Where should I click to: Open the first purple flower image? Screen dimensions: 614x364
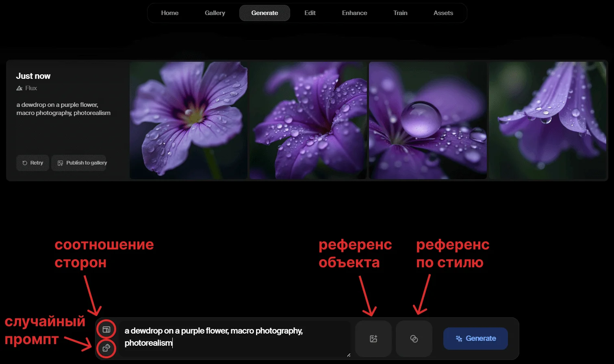(188, 120)
